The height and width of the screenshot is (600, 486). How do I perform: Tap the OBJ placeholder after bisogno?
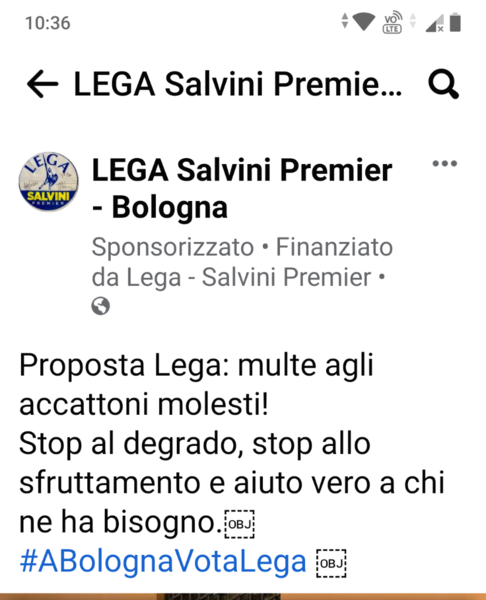click(x=240, y=524)
